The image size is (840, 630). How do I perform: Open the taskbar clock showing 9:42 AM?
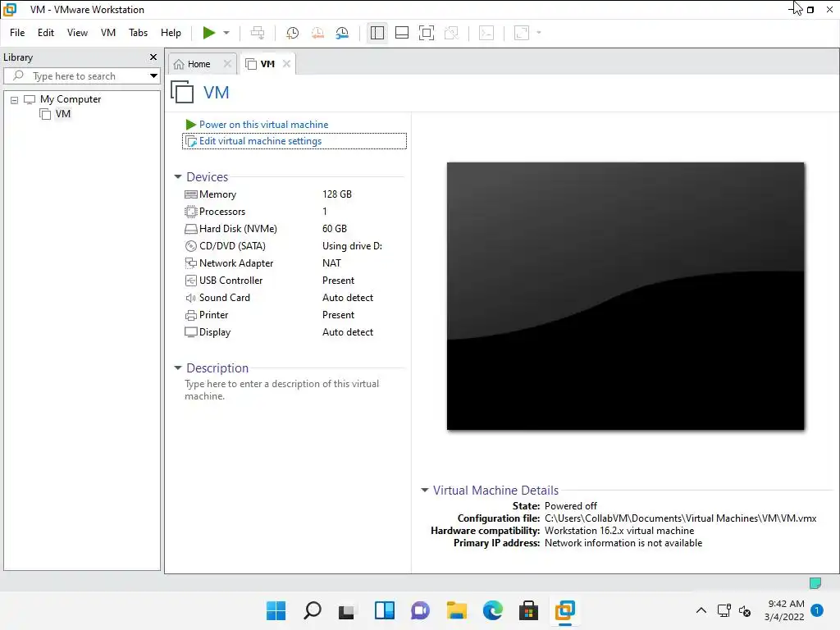coord(784,610)
